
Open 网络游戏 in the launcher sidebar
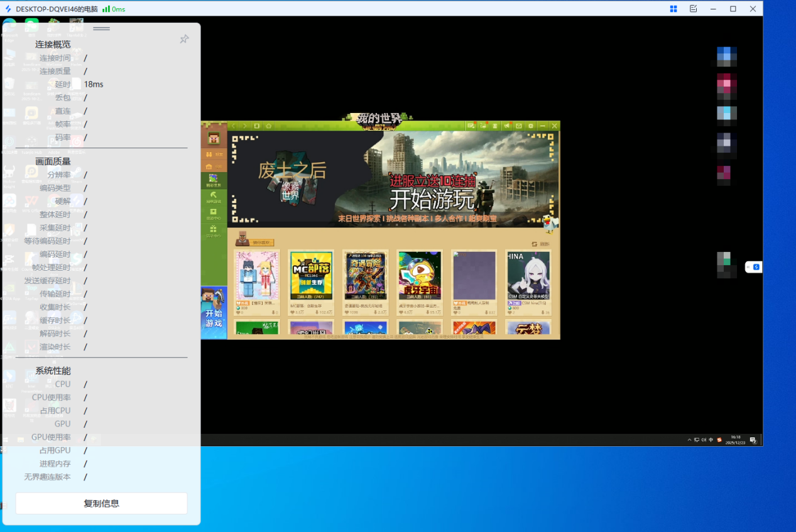[214, 197]
